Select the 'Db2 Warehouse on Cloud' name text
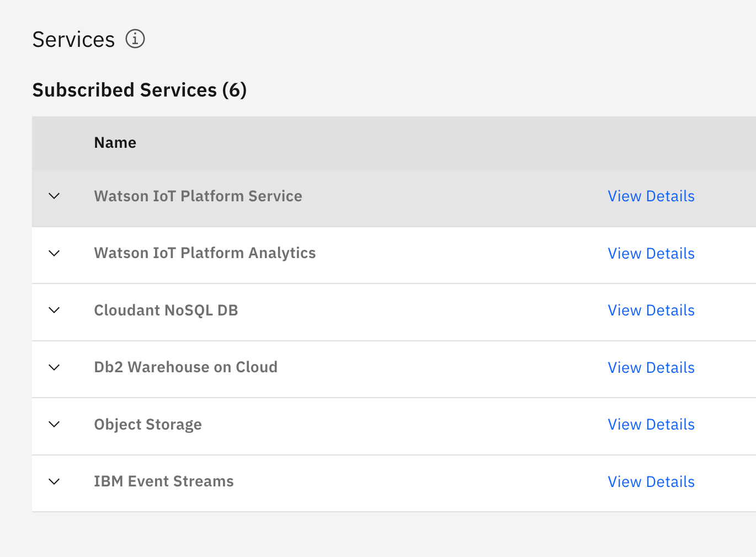Image resolution: width=756 pixels, height=557 pixels. pos(186,367)
